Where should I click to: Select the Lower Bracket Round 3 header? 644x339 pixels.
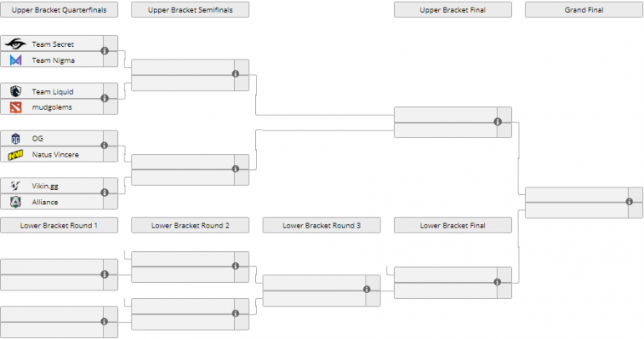tap(321, 225)
